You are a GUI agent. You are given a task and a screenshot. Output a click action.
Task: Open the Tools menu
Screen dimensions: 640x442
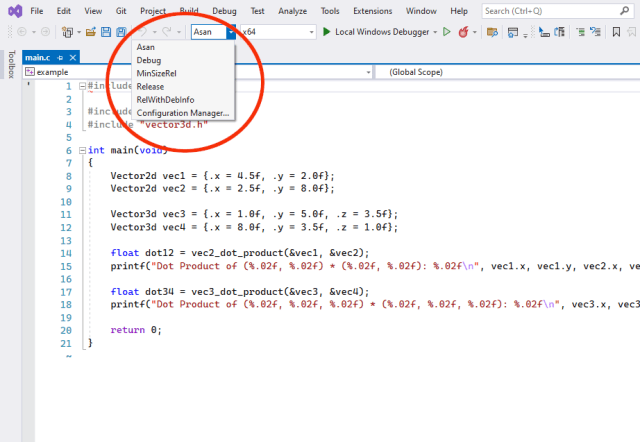tap(330, 11)
